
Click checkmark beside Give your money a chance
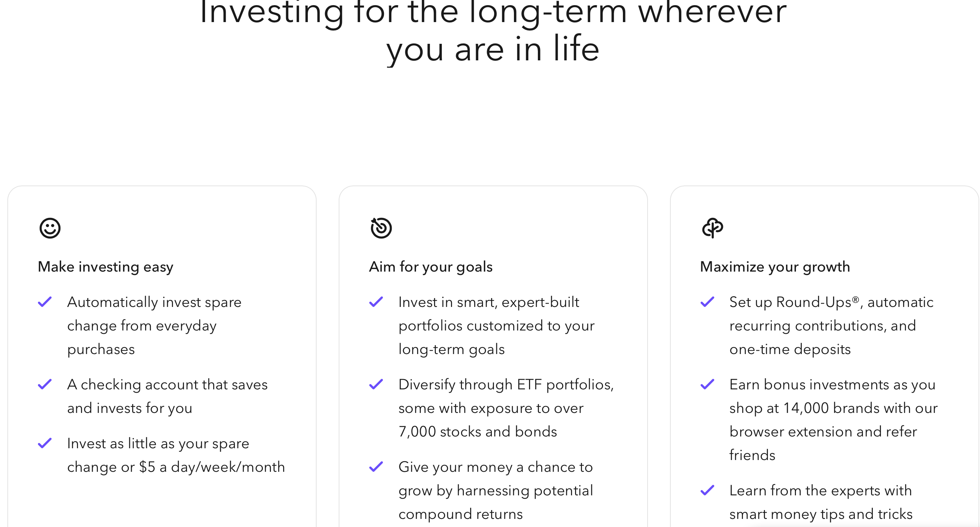pos(376,467)
